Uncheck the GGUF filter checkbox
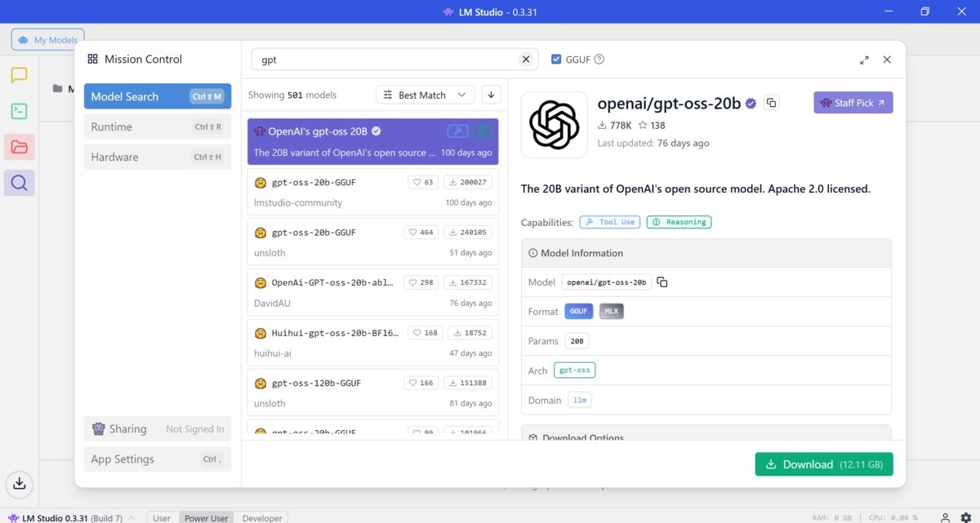The width and height of the screenshot is (980, 523). click(x=556, y=59)
